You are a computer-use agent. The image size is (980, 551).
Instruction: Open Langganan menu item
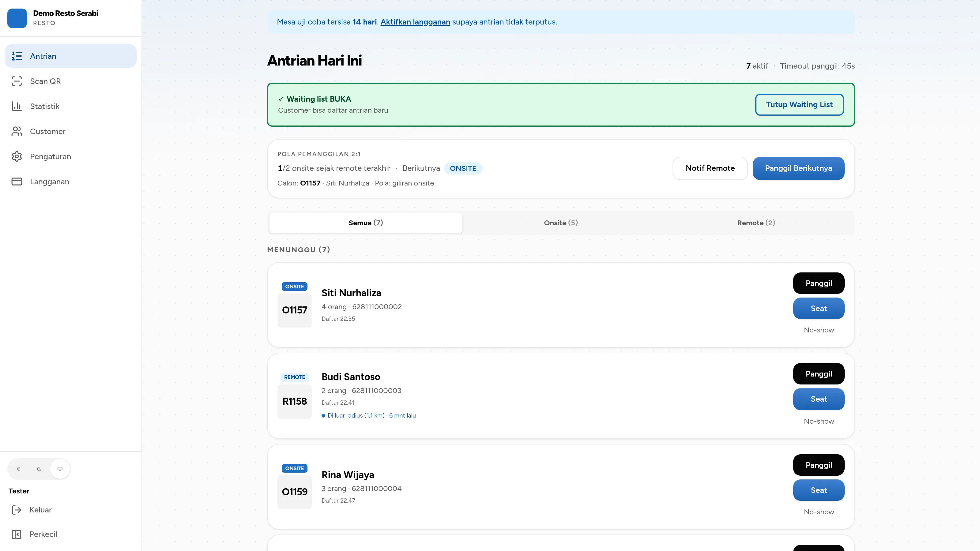71,182
